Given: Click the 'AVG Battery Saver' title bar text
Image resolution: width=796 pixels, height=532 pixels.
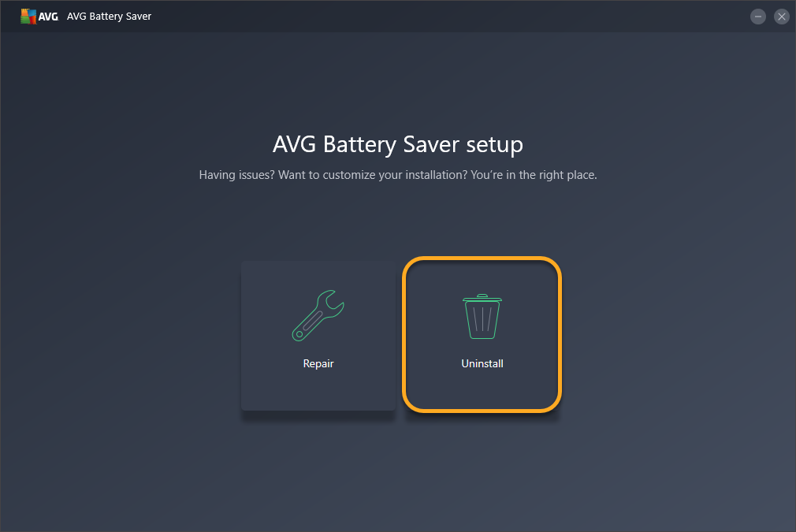Looking at the screenshot, I should pyautogui.click(x=109, y=17).
